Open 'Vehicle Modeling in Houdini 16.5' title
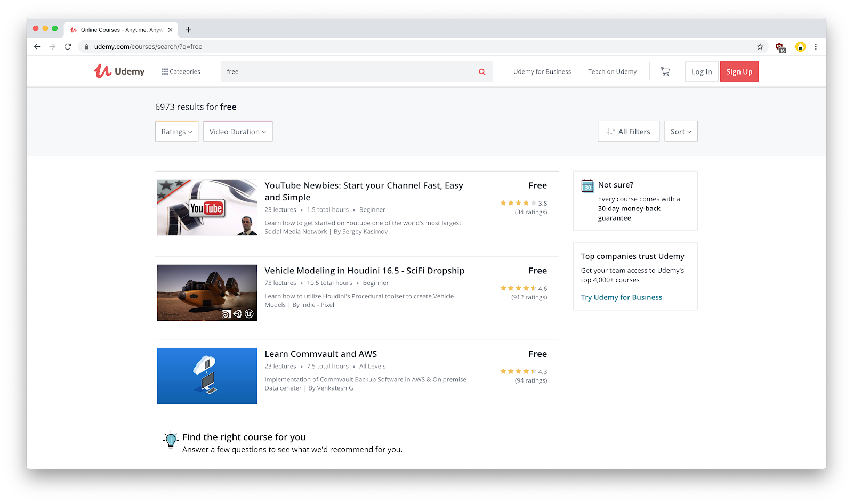Screen dimensions: 853x504 coord(365,271)
